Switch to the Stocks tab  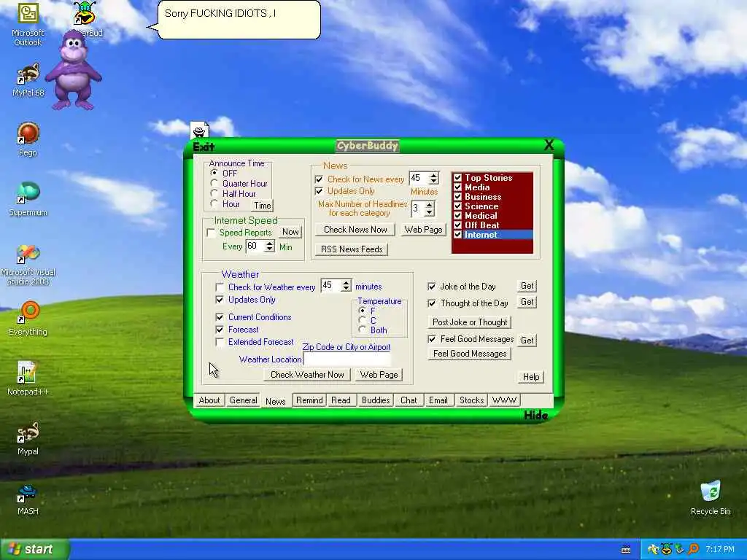pyautogui.click(x=471, y=400)
